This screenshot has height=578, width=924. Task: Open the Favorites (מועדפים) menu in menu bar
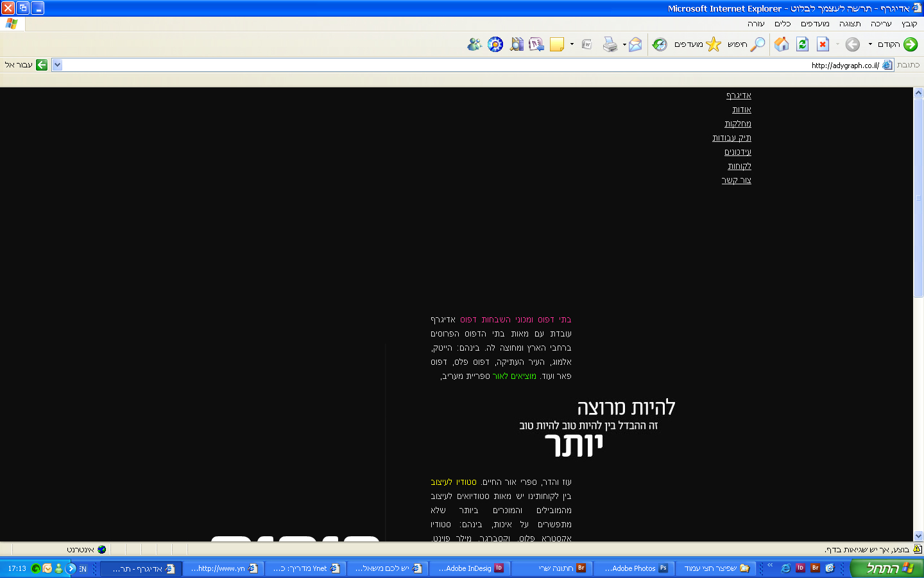tap(815, 24)
